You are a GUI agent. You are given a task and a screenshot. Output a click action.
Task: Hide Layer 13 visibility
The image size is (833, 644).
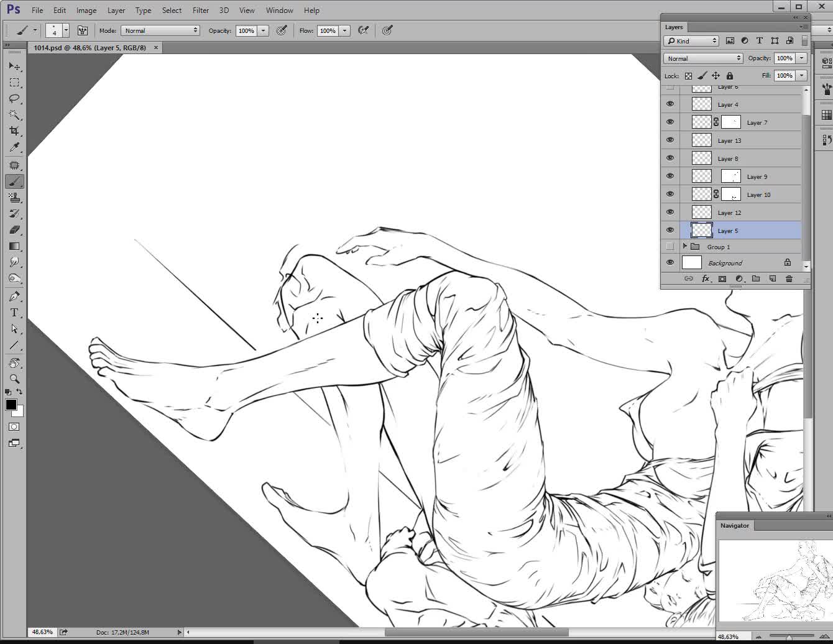[670, 140]
